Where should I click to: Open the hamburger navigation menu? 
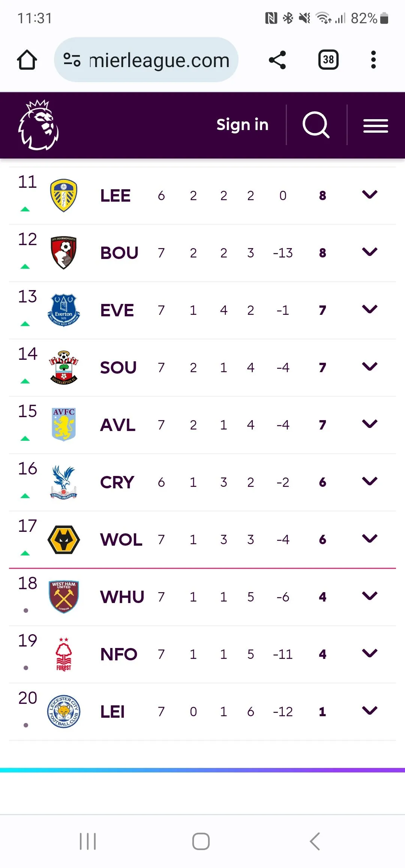(375, 126)
